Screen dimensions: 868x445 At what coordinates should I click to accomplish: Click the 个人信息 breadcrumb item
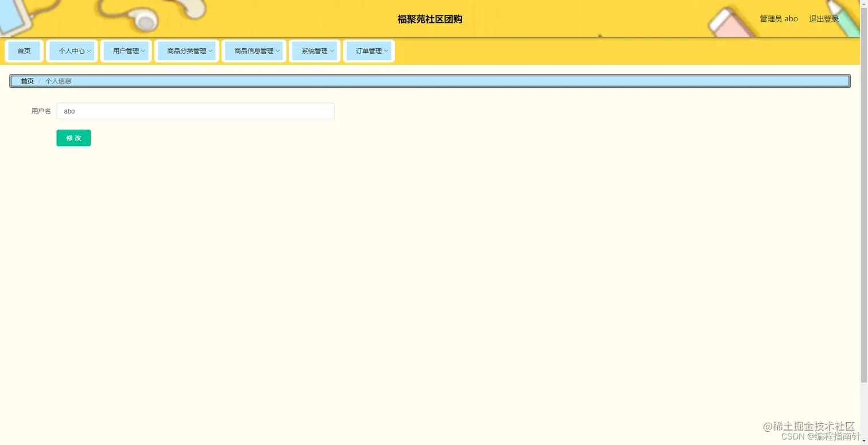pyautogui.click(x=58, y=81)
